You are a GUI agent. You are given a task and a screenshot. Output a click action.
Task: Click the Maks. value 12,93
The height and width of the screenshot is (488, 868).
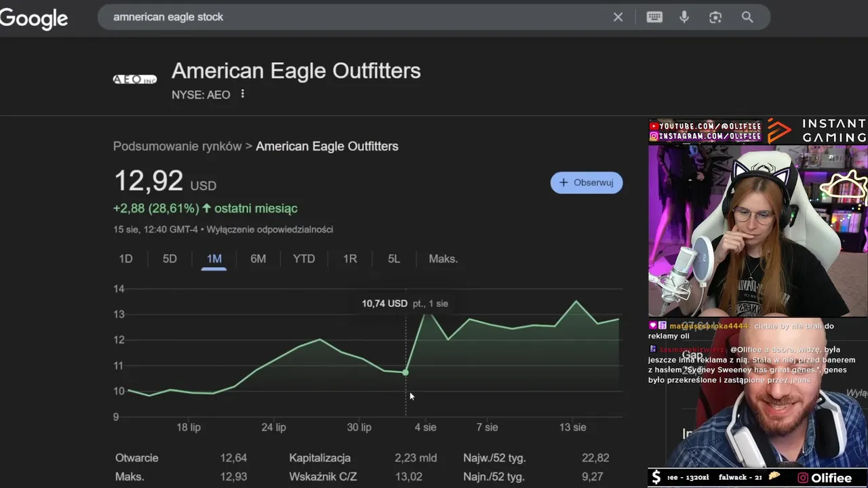pyautogui.click(x=233, y=477)
